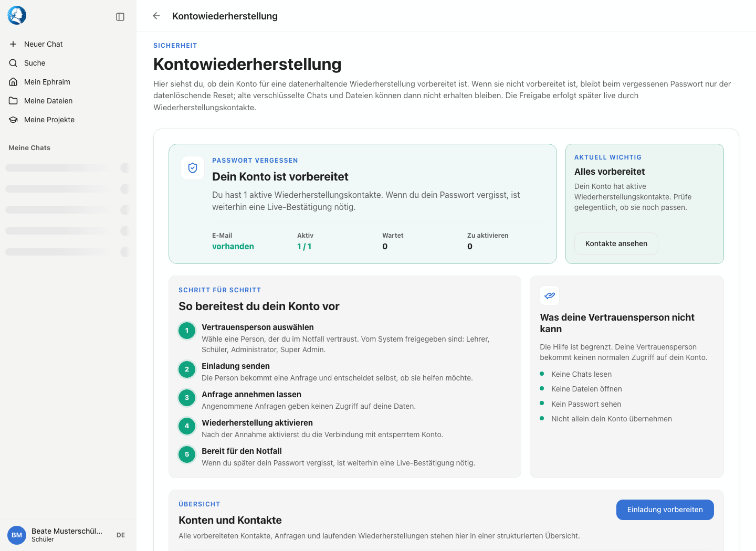Image resolution: width=756 pixels, height=551 pixels.
Task: Click the handshake icon above Vertrauensperson heading
Action: click(x=550, y=295)
